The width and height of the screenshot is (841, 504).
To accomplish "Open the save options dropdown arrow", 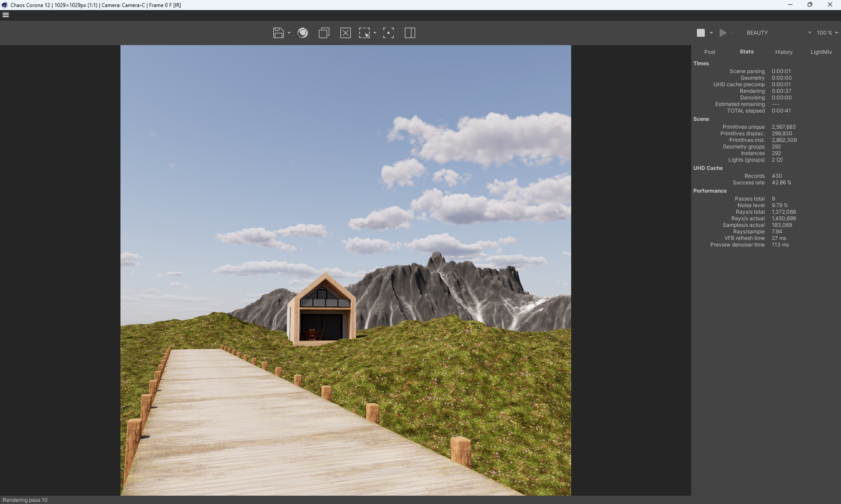I will coord(289,33).
